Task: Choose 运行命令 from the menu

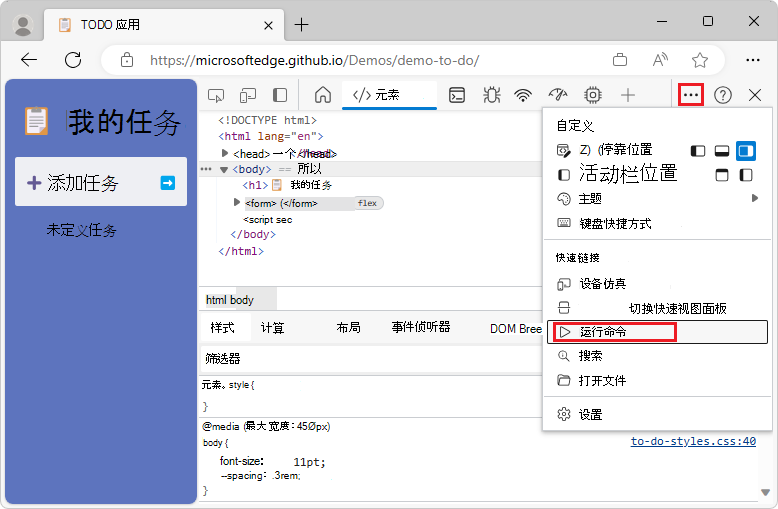Action: (x=657, y=332)
